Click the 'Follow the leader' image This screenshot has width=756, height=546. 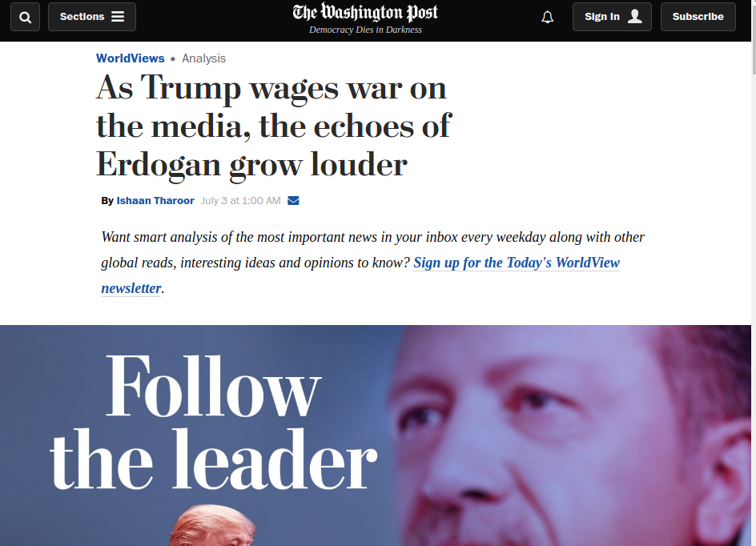(x=376, y=436)
